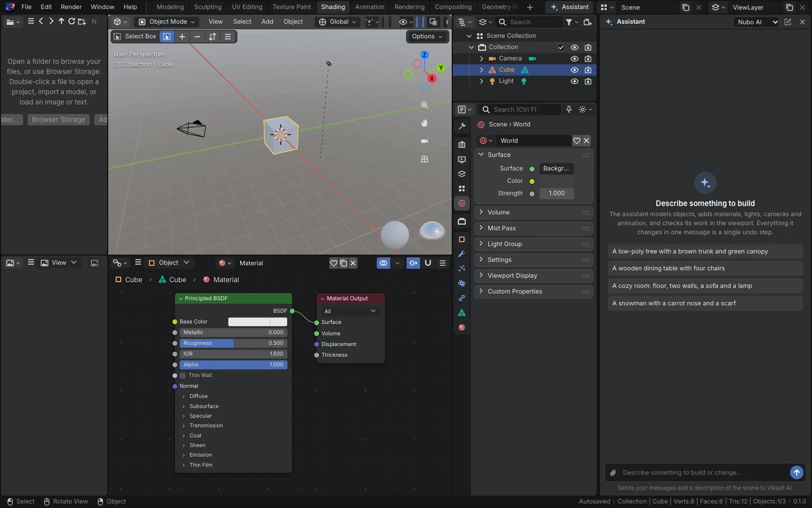Hide the Camera with its eye icon
812x508 pixels.
tap(575, 59)
